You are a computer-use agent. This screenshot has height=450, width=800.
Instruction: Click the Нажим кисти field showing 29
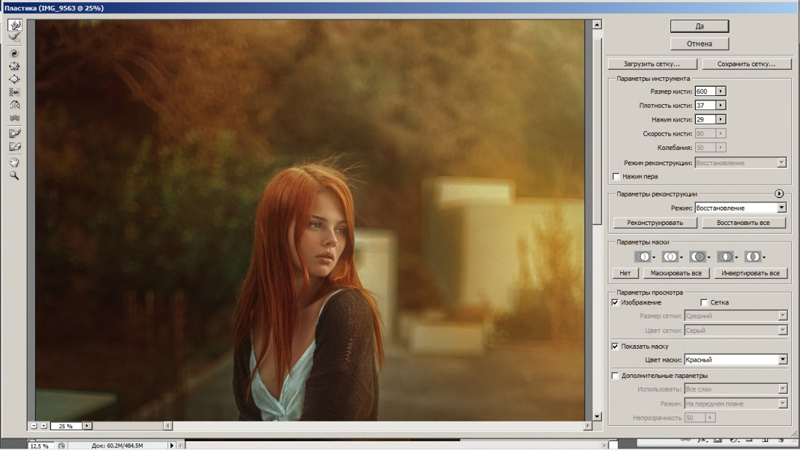pos(705,119)
